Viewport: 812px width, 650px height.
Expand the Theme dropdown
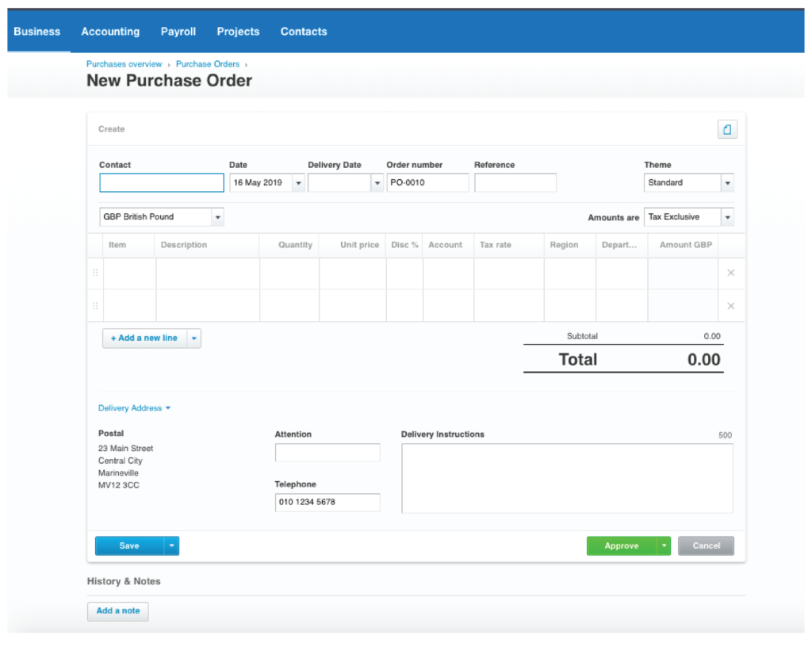point(728,183)
